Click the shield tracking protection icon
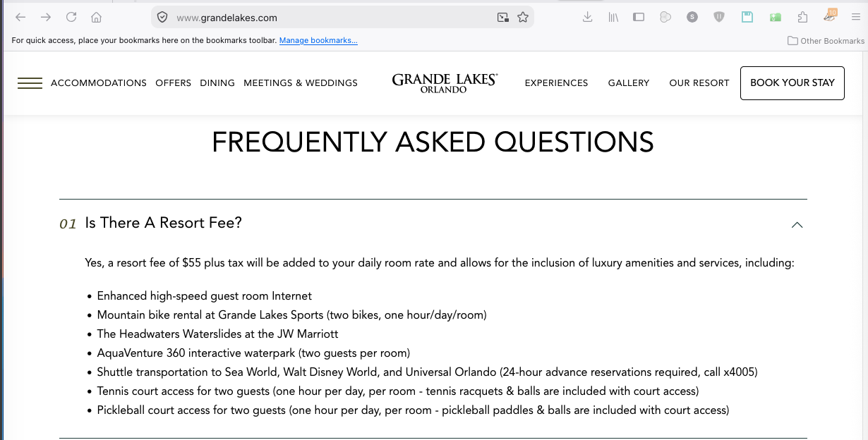The image size is (868, 440). [162, 18]
